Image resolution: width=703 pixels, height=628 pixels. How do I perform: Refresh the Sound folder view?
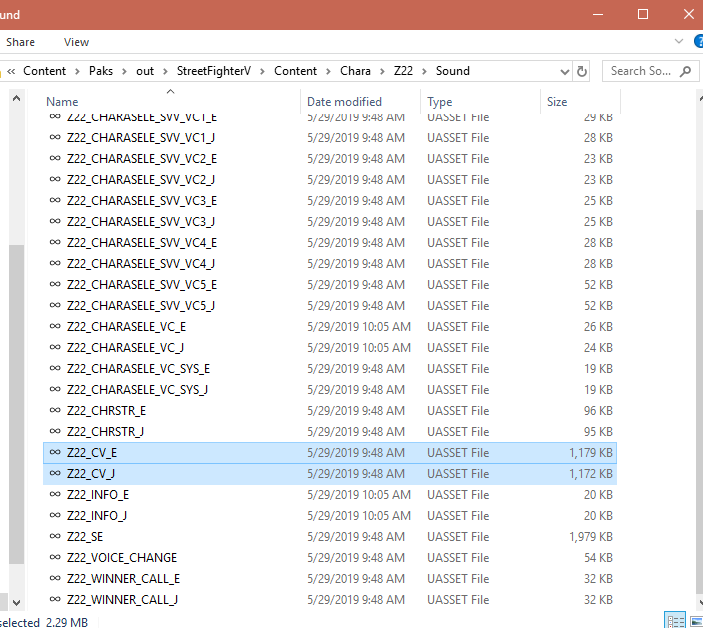pyautogui.click(x=581, y=71)
